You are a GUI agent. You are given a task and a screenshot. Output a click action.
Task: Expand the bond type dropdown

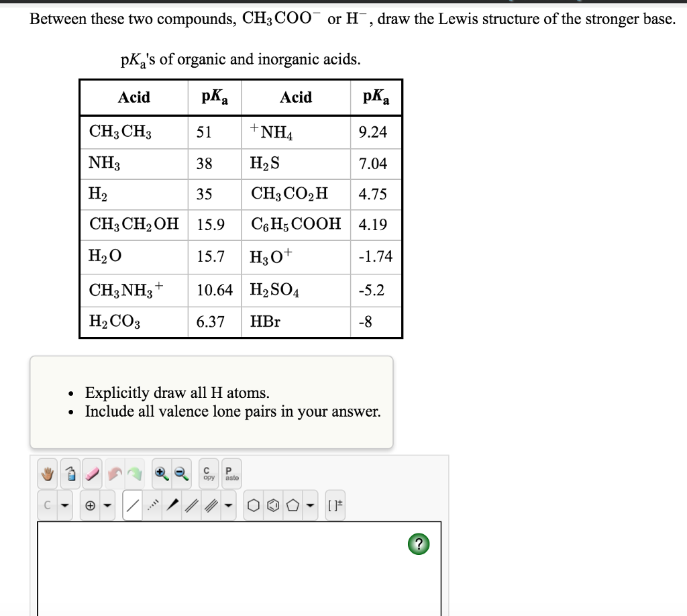228,505
